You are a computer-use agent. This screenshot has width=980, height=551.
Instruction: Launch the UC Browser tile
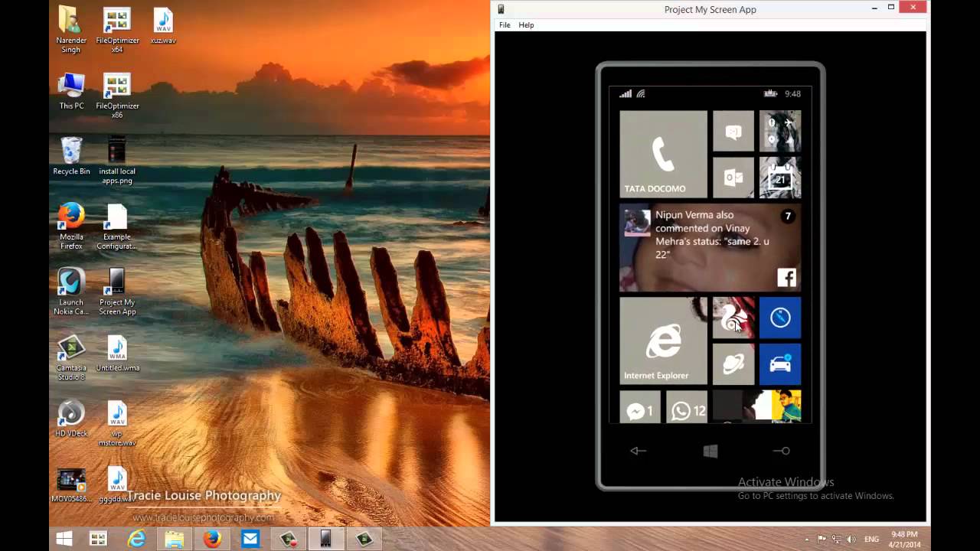point(733,318)
